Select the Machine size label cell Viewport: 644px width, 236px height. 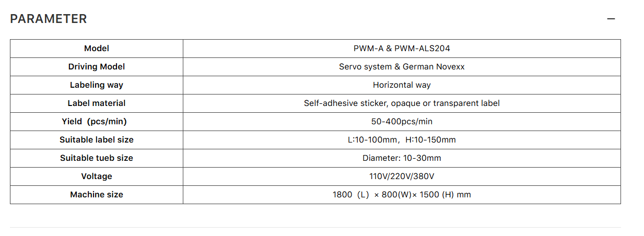coord(97,195)
